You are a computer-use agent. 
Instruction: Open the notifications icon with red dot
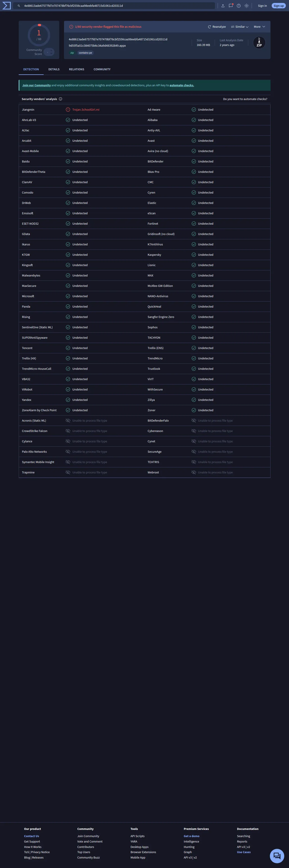[231, 5]
